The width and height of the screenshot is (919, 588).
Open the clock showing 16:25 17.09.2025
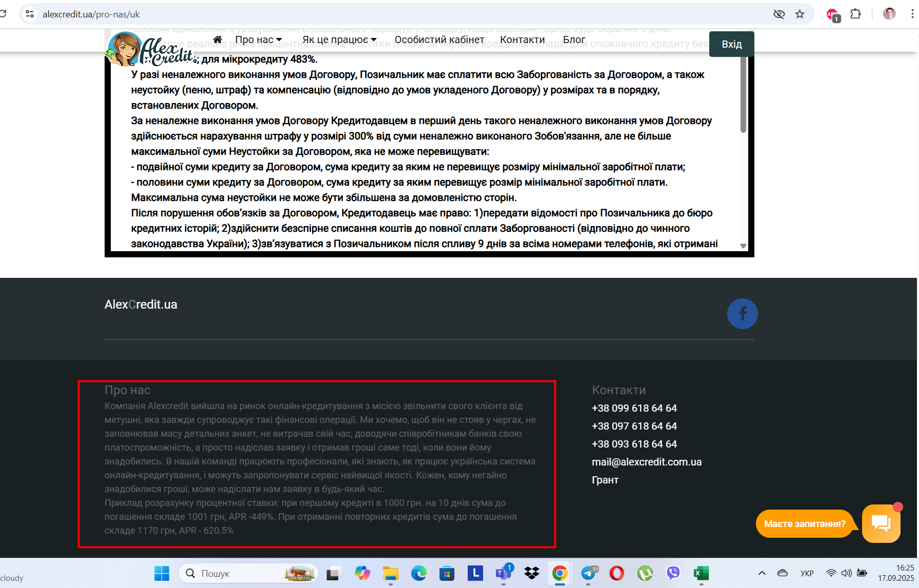(x=895, y=573)
